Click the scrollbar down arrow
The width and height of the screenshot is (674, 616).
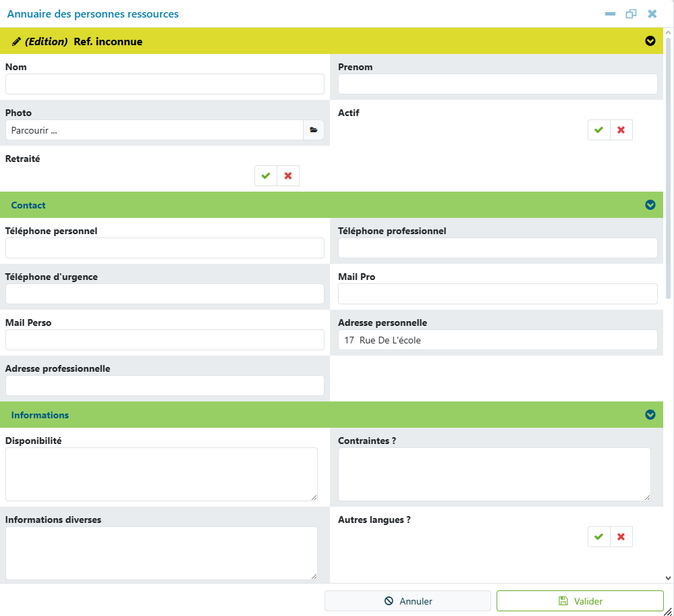pyautogui.click(x=668, y=578)
